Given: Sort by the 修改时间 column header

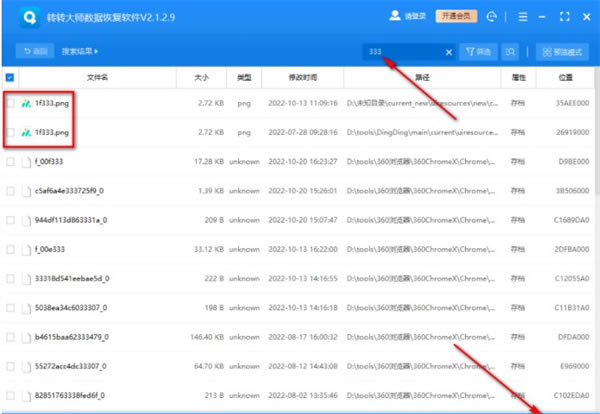Looking at the screenshot, I should click(301, 77).
